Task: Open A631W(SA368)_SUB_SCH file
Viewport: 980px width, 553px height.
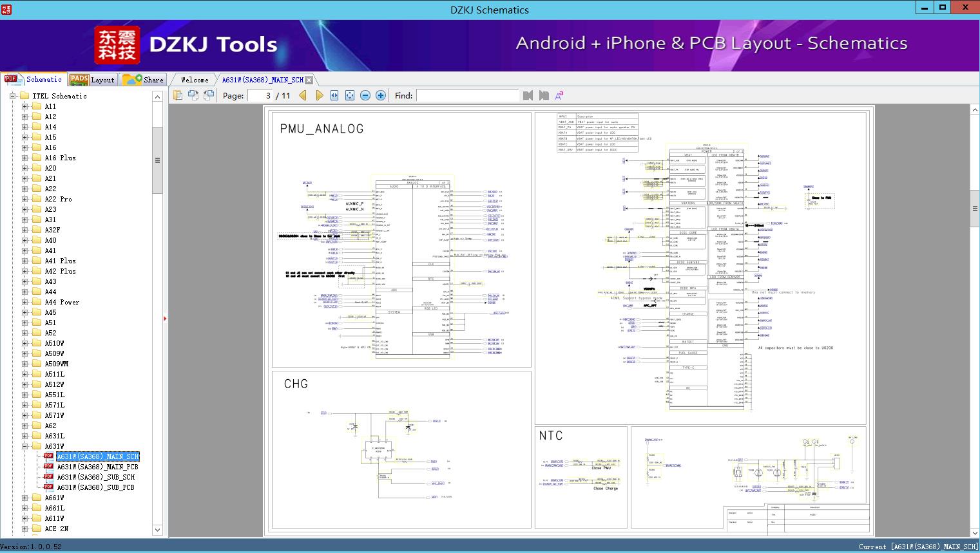Action: (x=95, y=477)
